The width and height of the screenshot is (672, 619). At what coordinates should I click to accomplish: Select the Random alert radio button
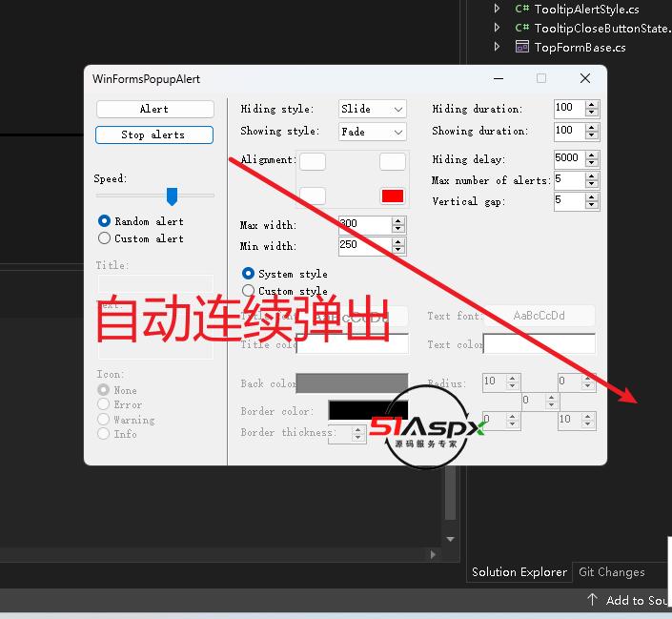pyautogui.click(x=104, y=221)
